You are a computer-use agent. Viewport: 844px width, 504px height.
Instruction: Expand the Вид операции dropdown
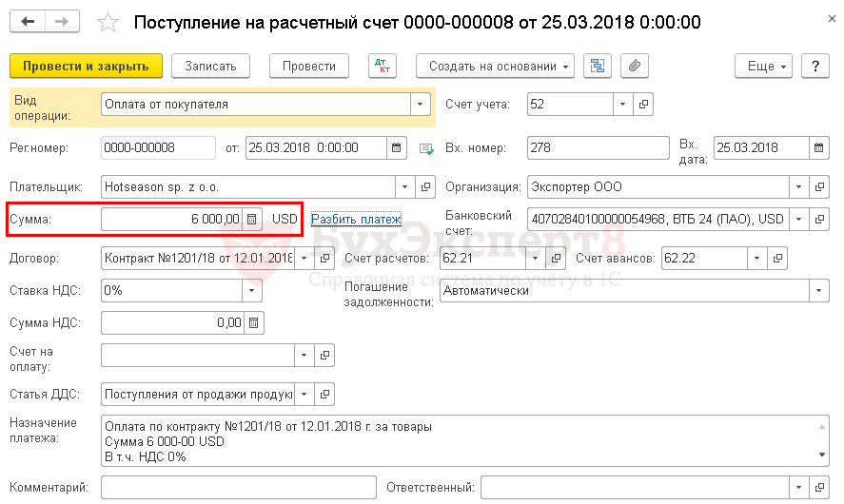click(x=420, y=104)
